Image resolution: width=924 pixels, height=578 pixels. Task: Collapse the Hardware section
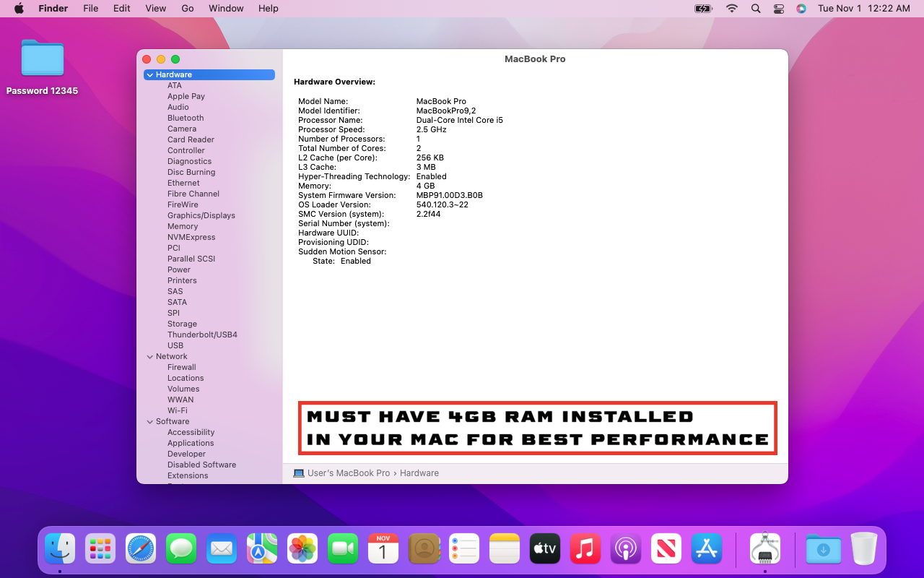pyautogui.click(x=149, y=74)
